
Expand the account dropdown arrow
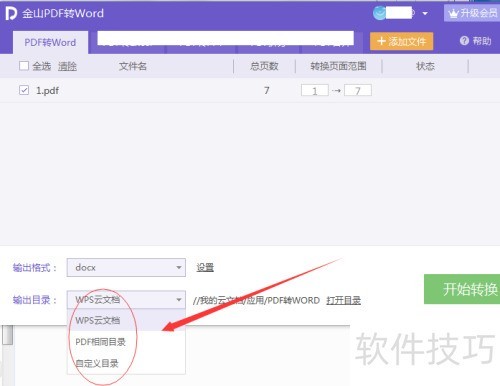(425, 14)
